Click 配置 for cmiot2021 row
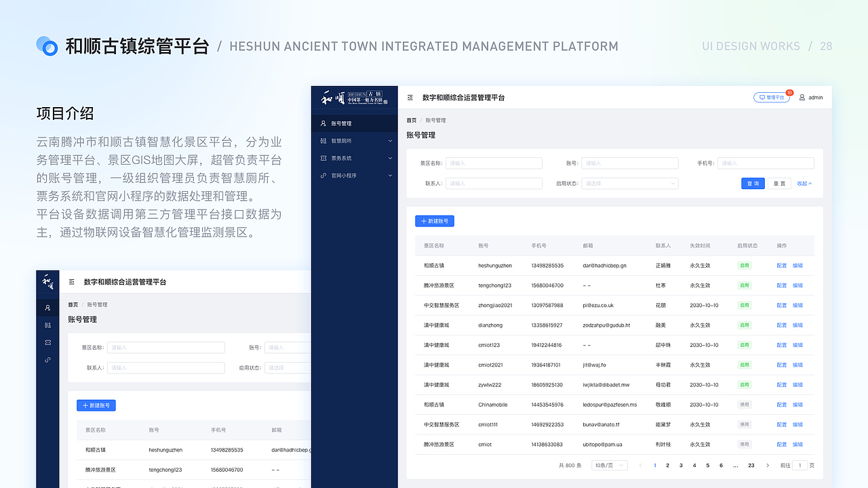 (781, 365)
